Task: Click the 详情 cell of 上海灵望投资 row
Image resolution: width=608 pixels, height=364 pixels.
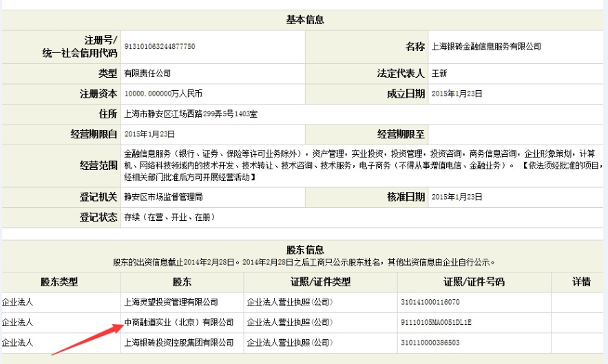Action: pos(578,302)
